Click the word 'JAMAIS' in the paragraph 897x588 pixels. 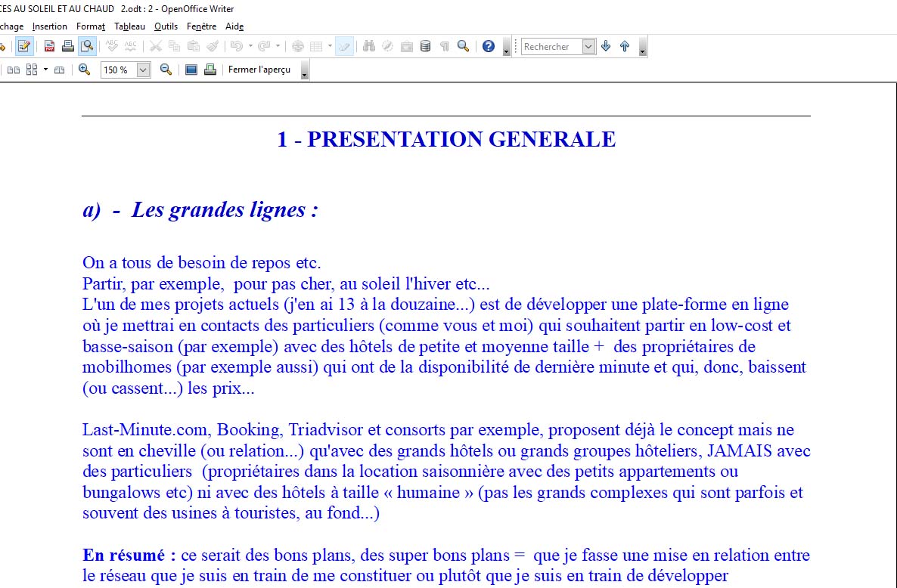[740, 451]
